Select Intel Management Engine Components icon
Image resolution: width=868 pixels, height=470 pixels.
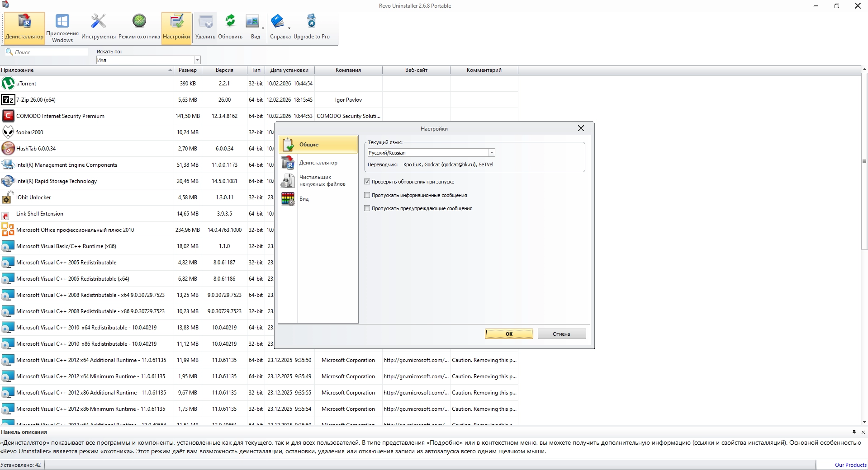point(8,165)
